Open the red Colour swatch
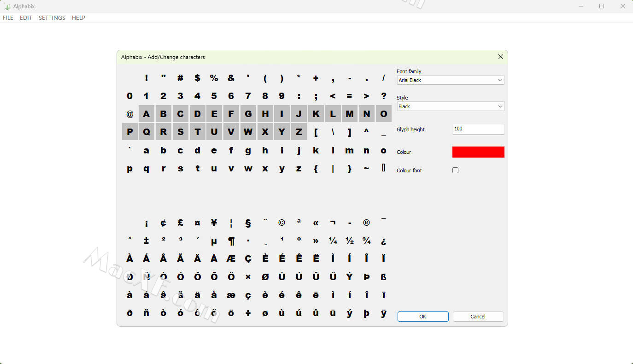The image size is (633, 364). pos(478,152)
